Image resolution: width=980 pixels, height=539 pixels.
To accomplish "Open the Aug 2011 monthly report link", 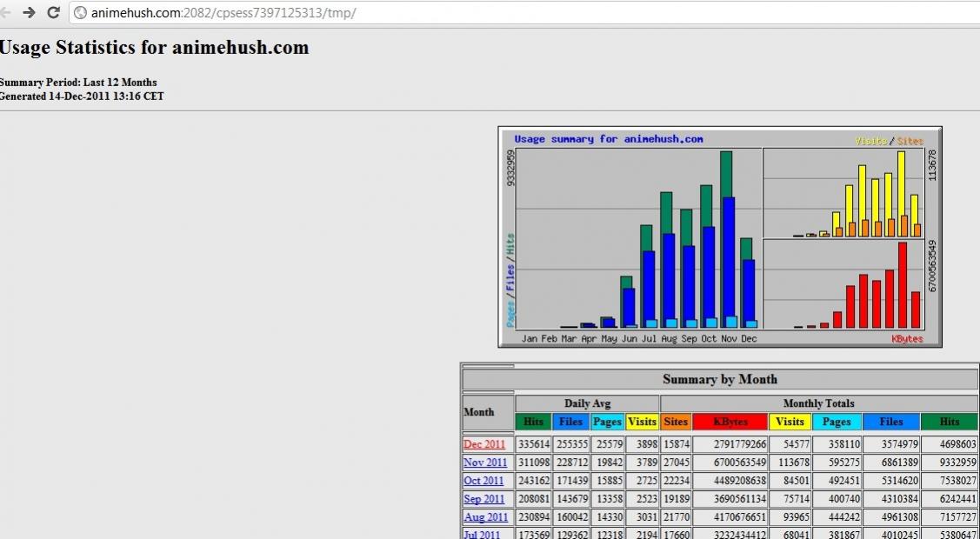I will point(485,517).
